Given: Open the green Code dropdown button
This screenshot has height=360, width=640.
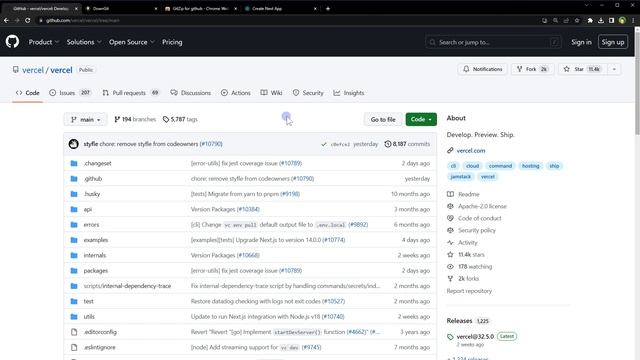Looking at the screenshot, I should click(421, 119).
